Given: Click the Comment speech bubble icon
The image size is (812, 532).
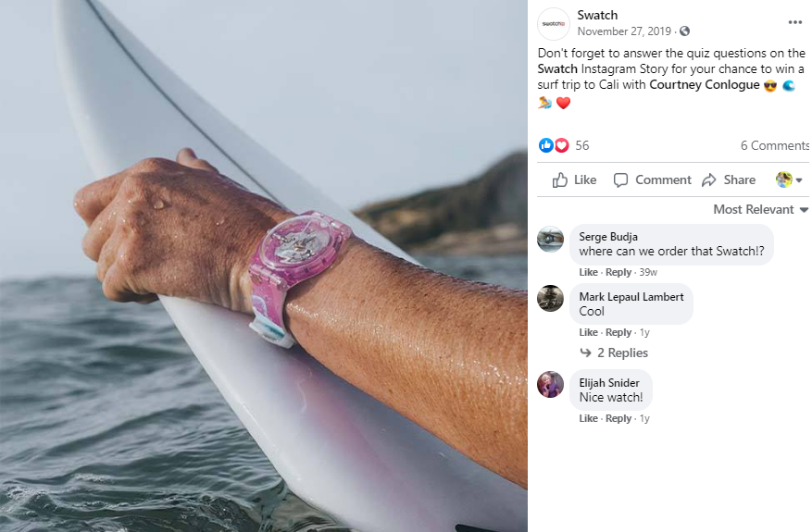Looking at the screenshot, I should click(620, 180).
